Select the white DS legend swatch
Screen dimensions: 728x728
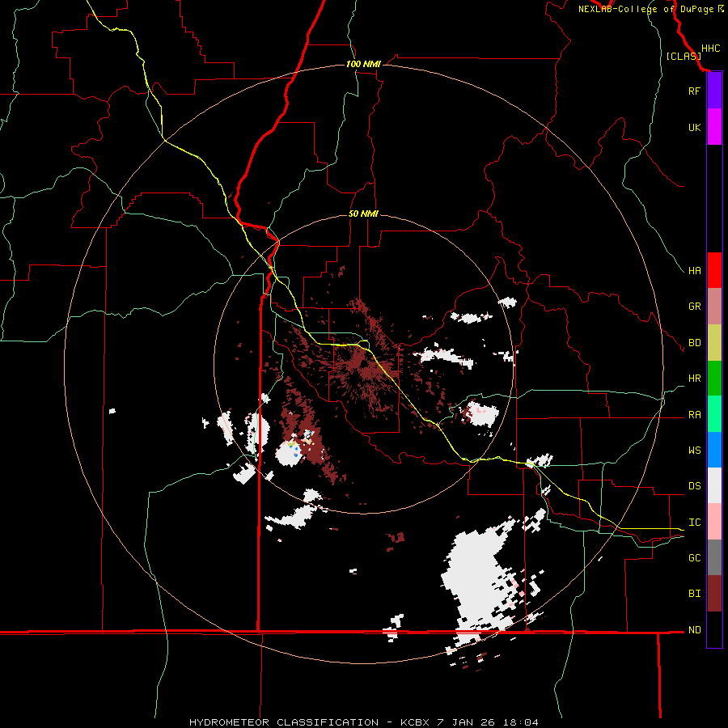click(714, 485)
